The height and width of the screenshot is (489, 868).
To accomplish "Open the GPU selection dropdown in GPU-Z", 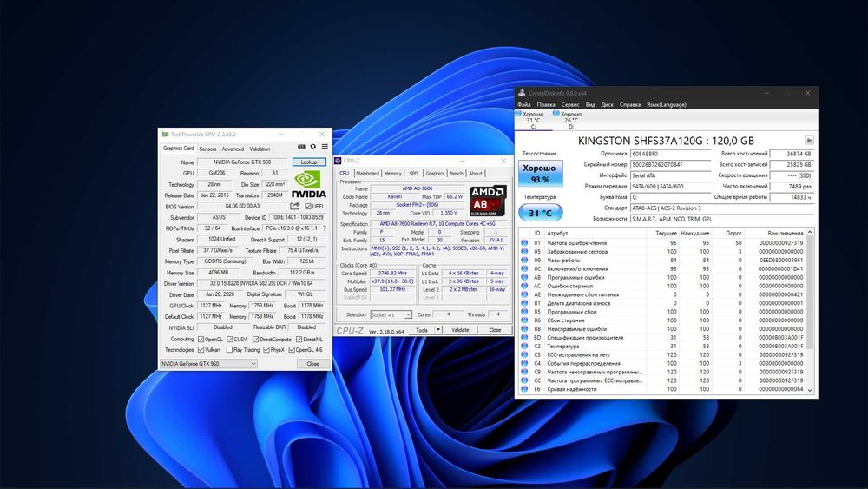I will (x=208, y=364).
